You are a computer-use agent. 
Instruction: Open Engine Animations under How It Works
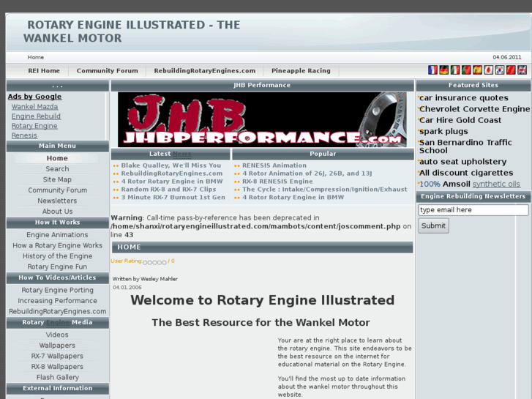(x=57, y=235)
